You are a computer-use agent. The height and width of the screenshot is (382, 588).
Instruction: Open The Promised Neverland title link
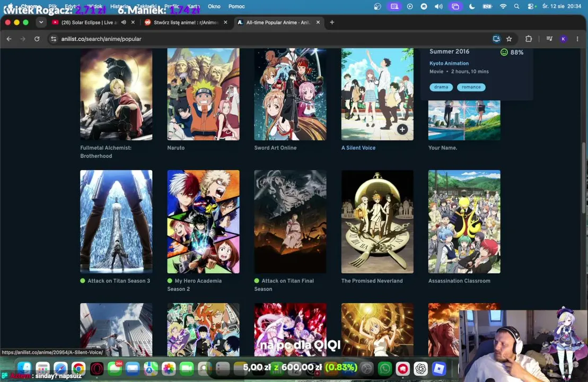pos(372,281)
